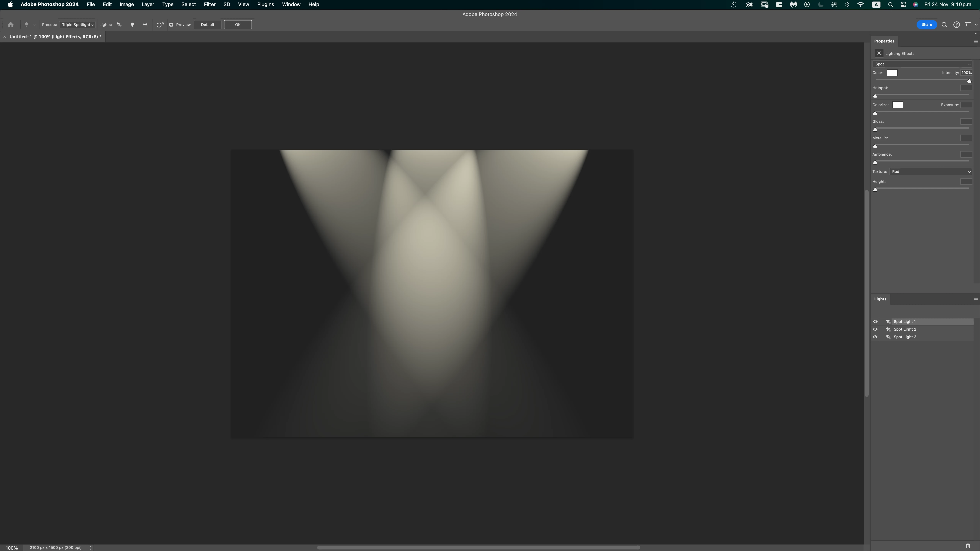This screenshot has height=551, width=980.
Task: Open the light Color swatch
Action: [892, 73]
